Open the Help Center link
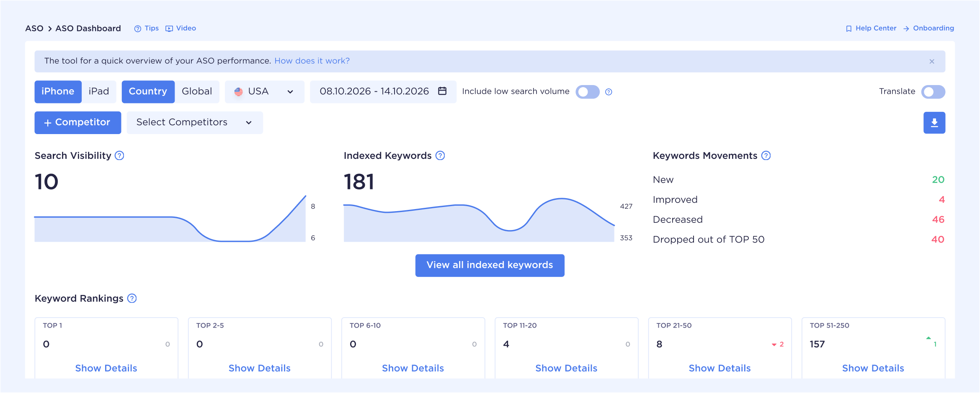 click(871, 28)
